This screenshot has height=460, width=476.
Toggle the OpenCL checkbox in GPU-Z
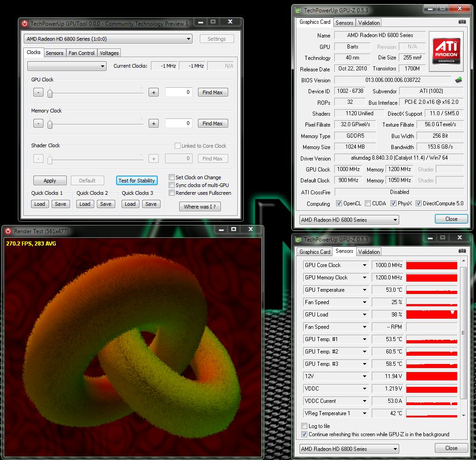(x=339, y=203)
